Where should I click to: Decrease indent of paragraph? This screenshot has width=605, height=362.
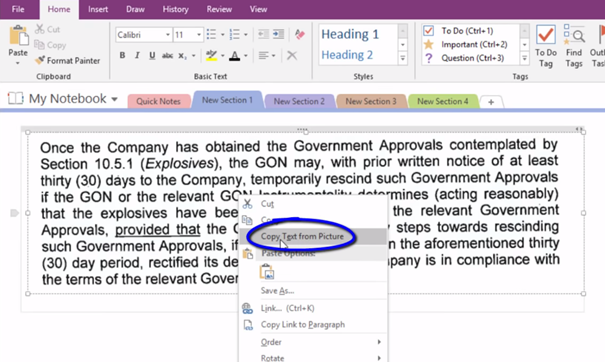[263, 34]
